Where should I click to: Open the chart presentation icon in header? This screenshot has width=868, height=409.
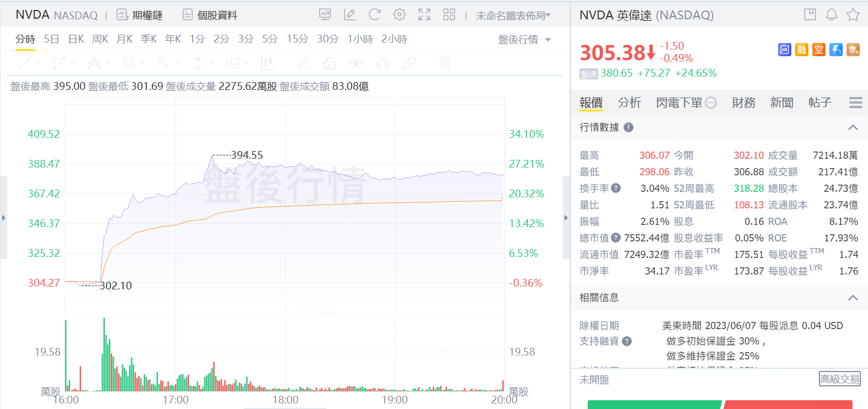point(325,15)
